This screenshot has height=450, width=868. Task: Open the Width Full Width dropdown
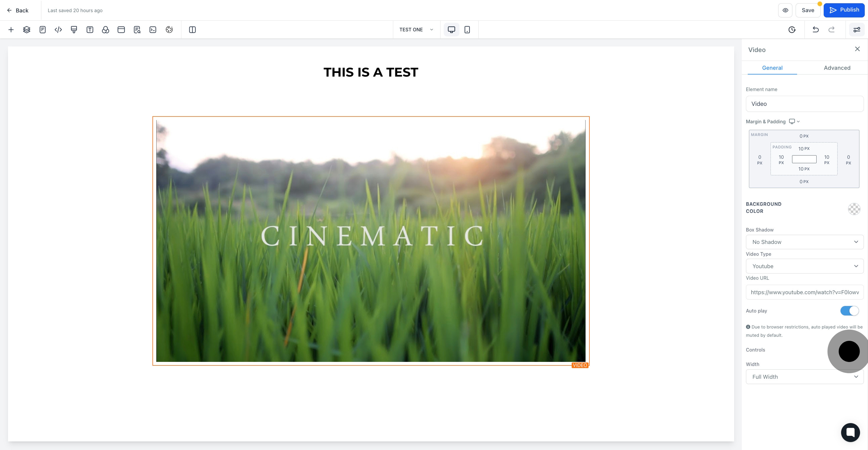(805, 377)
